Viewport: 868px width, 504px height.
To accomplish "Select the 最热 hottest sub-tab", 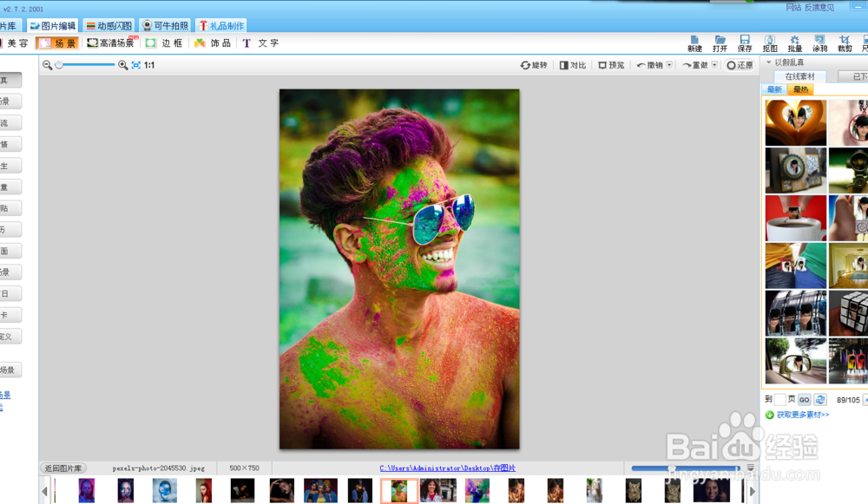I will tap(800, 89).
